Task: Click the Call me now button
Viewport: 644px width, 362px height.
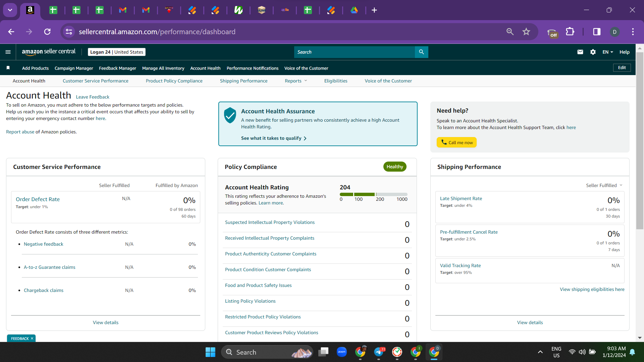Action: (x=457, y=142)
